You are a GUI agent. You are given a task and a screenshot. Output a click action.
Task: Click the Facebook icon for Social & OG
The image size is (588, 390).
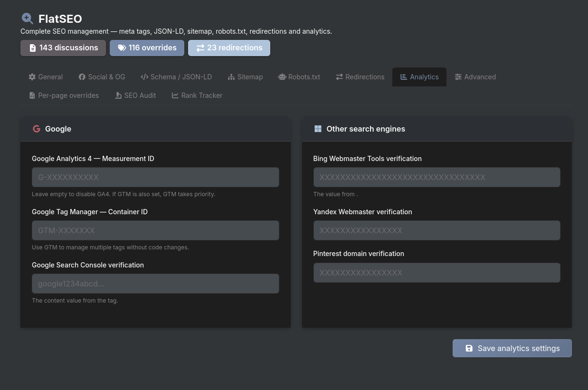pos(82,77)
